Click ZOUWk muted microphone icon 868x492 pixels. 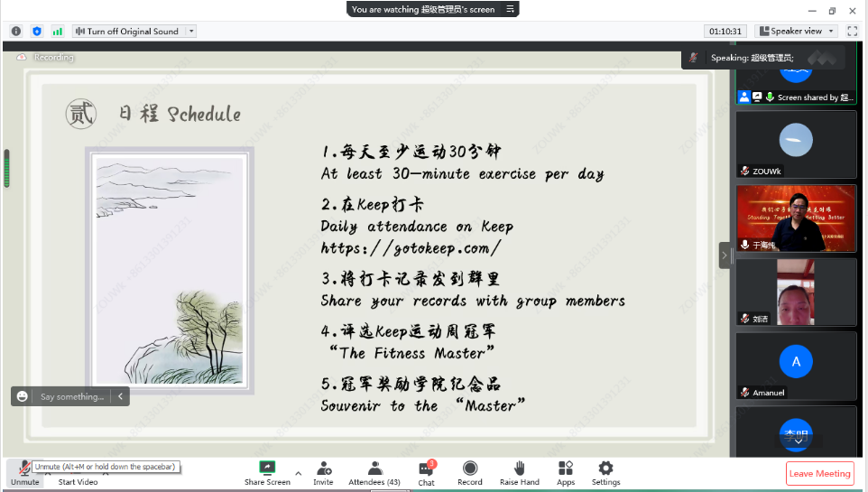(x=745, y=171)
